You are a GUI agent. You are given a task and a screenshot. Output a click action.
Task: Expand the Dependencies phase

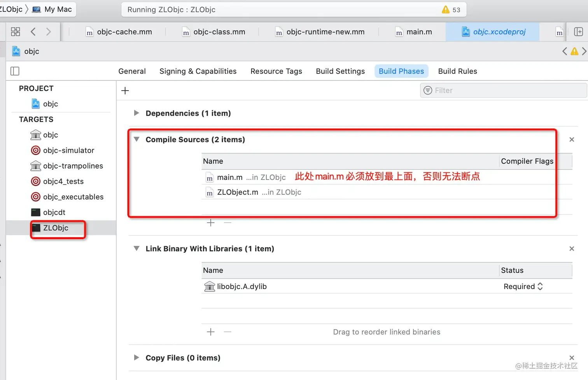[x=136, y=113]
